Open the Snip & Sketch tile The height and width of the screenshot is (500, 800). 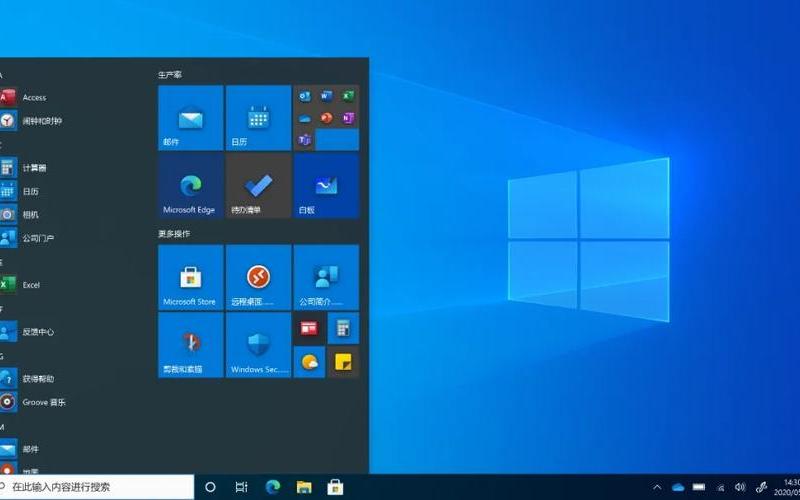tap(191, 345)
